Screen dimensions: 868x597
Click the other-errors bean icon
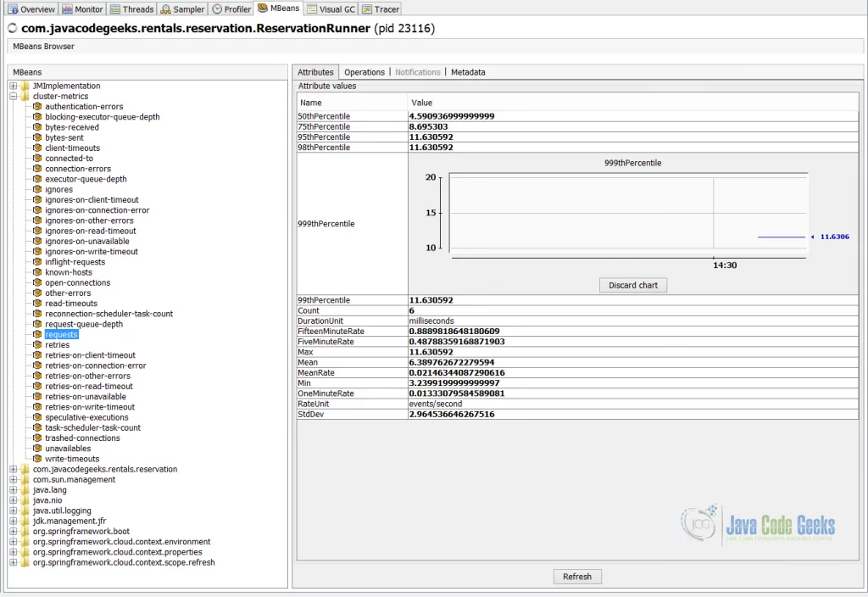(x=37, y=293)
